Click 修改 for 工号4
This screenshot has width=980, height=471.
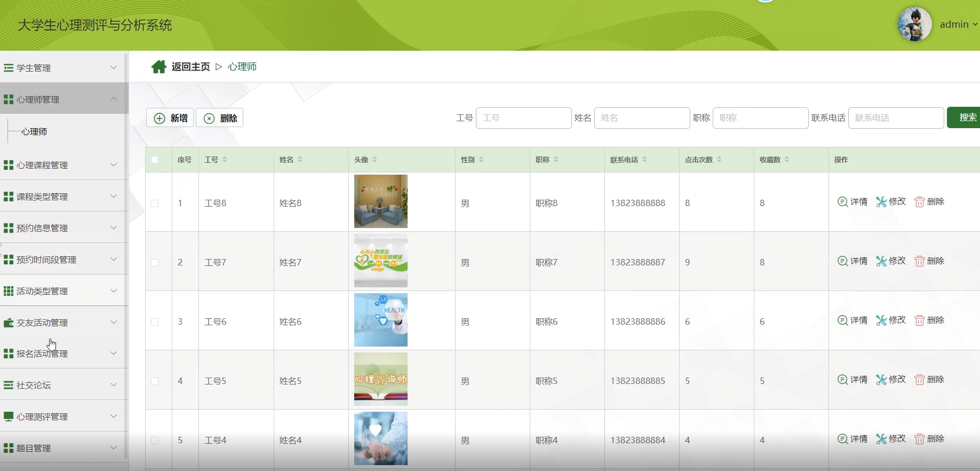pos(891,439)
